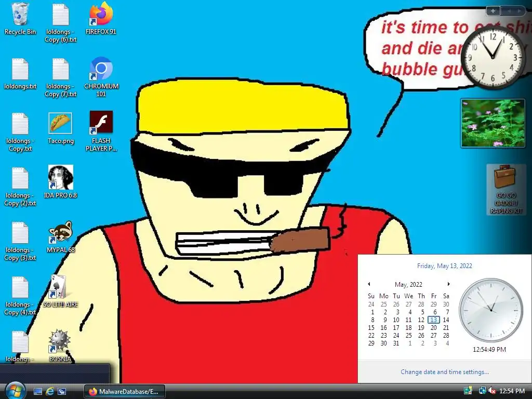Click the May, 2022 calendar header

[x=408, y=284]
